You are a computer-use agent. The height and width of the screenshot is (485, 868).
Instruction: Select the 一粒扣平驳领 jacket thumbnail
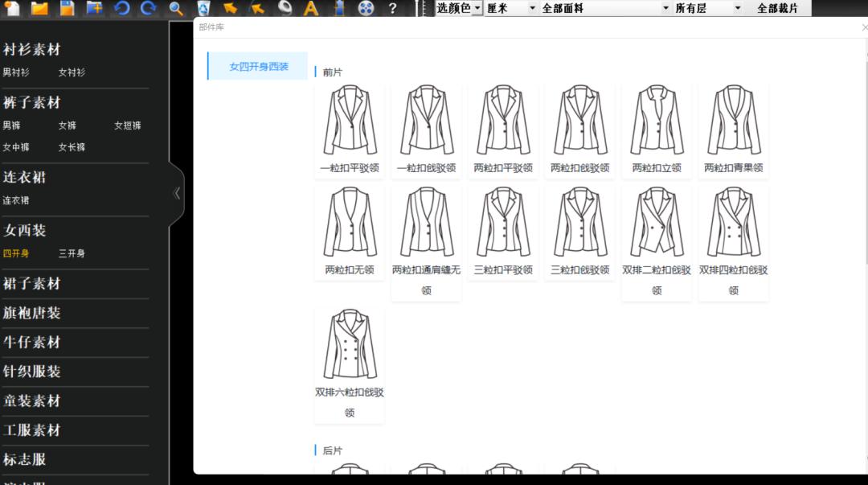coord(349,121)
